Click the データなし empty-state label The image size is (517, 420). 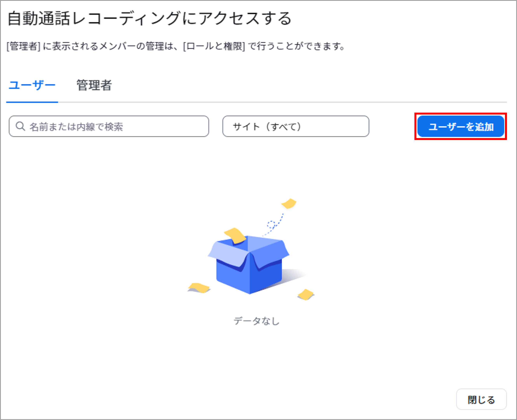257,321
